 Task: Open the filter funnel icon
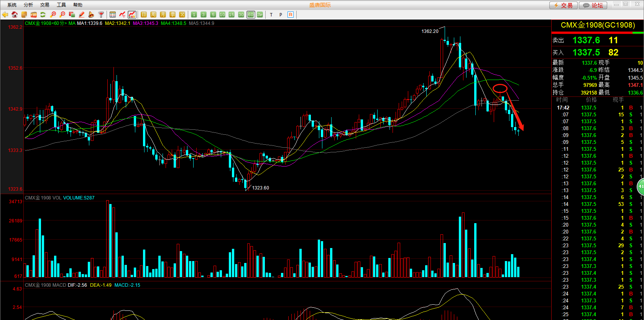[x=101, y=15]
